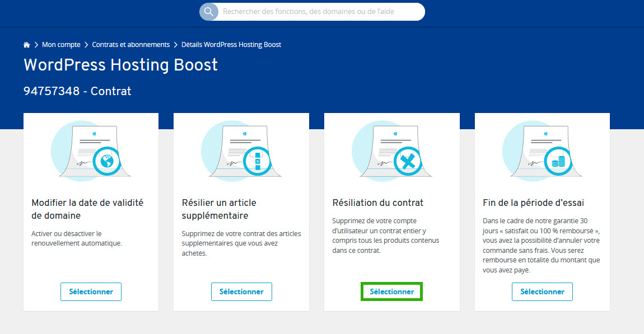Open the Mon compte breadcrumb link

pos(61,45)
